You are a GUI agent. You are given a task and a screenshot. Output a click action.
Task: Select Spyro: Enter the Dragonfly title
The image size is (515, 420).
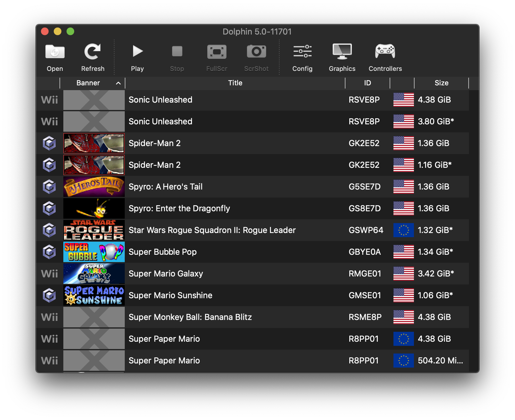(179, 208)
